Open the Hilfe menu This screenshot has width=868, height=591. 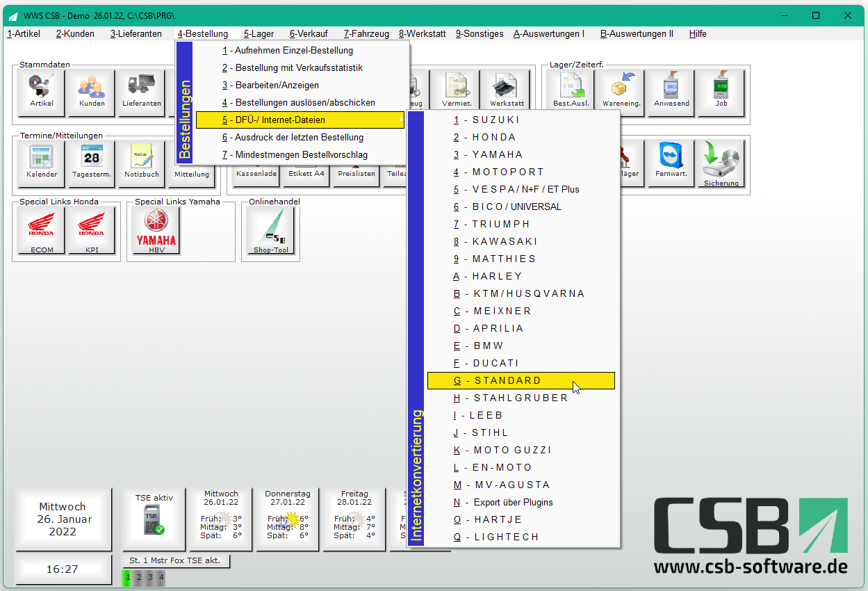pos(698,33)
